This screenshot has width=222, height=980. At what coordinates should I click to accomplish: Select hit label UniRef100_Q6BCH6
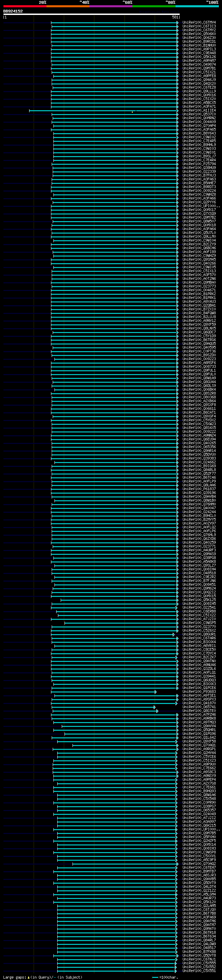tap(199, 248)
